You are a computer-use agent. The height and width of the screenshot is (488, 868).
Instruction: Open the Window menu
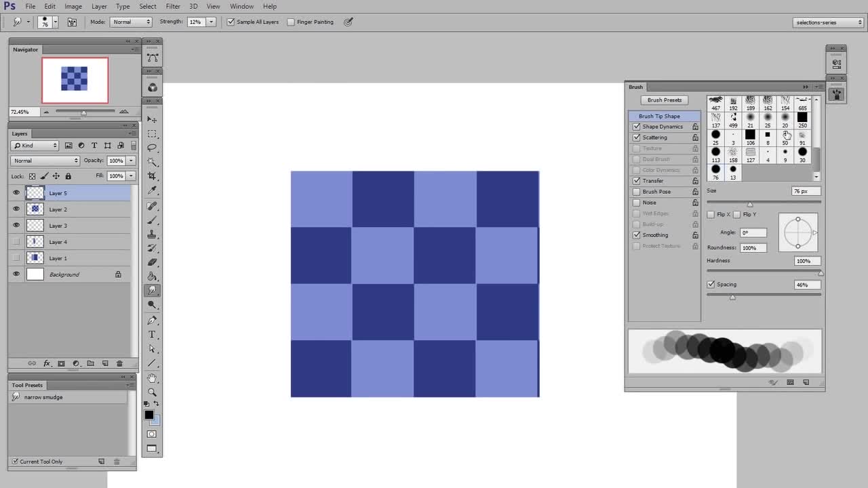(x=241, y=6)
